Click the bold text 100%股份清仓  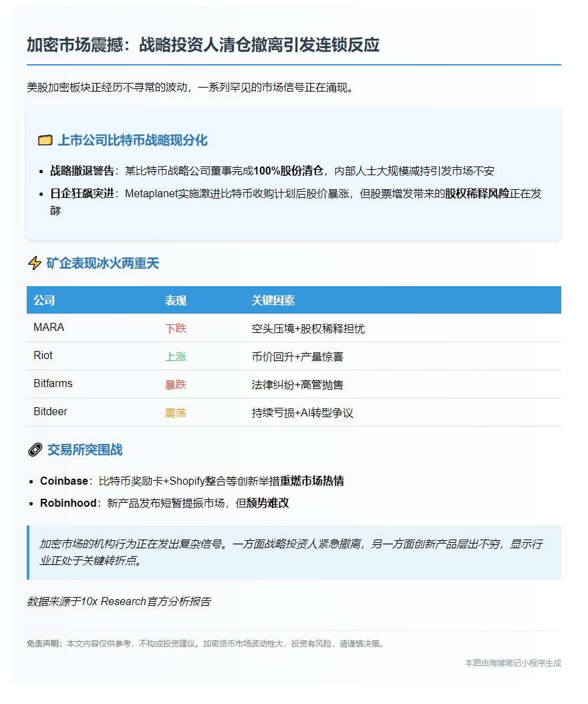pos(288,171)
